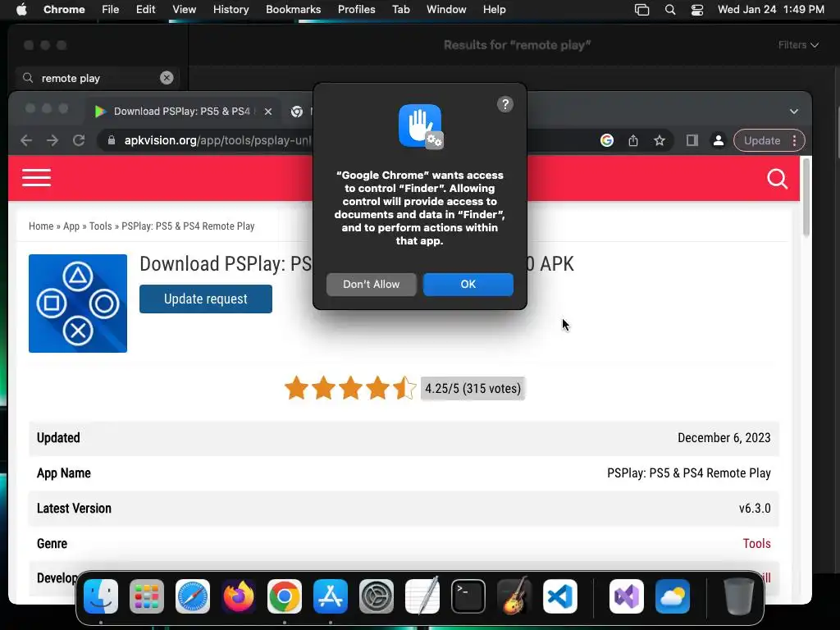Open Finder from the Dock

pyautogui.click(x=101, y=596)
